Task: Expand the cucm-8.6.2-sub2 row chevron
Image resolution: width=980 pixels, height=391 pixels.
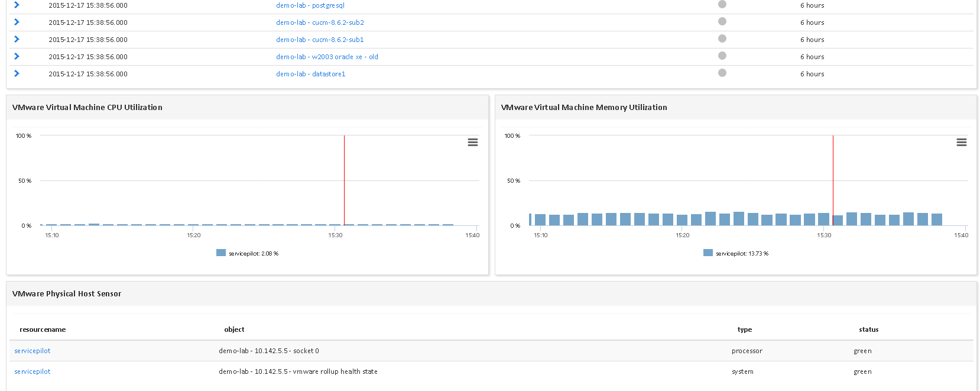Action: click(x=17, y=22)
